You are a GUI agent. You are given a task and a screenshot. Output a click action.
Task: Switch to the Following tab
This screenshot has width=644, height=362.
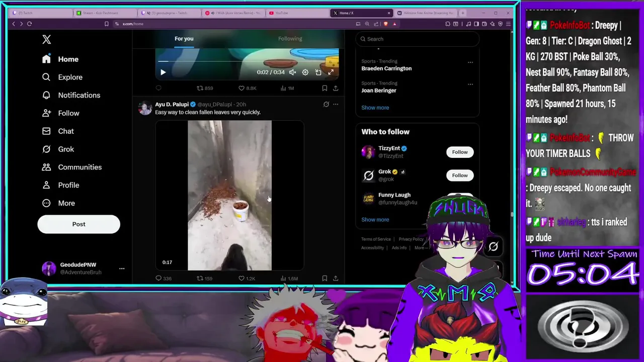click(x=290, y=39)
